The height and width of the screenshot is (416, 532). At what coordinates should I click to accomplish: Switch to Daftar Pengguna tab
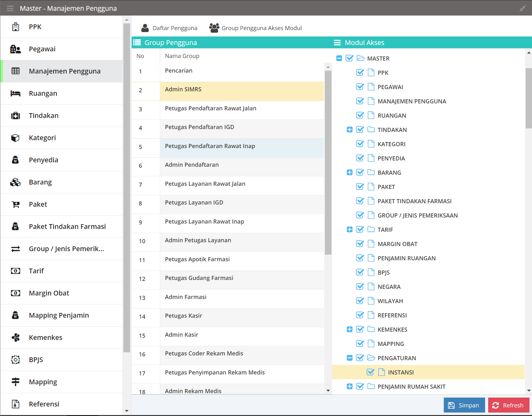[x=169, y=28]
